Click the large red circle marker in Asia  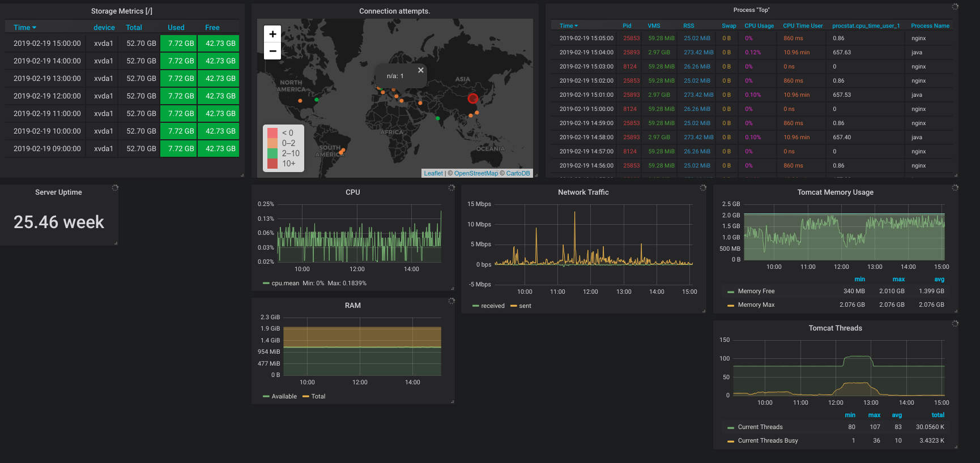click(472, 98)
